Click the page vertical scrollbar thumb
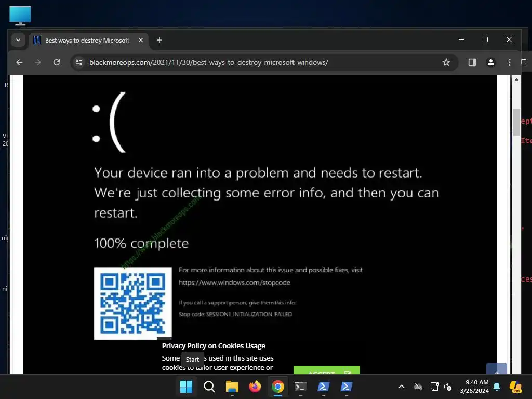This screenshot has width=532, height=399. [516, 122]
